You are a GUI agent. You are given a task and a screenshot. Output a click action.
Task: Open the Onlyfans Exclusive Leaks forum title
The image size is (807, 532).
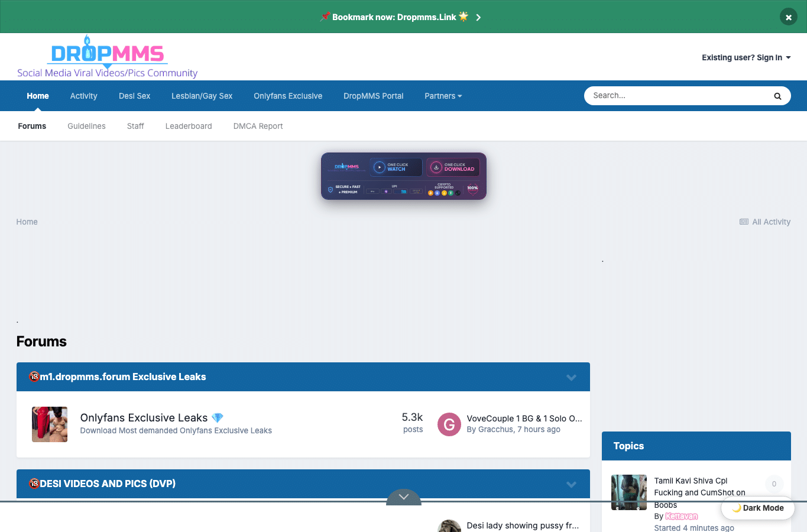click(144, 417)
